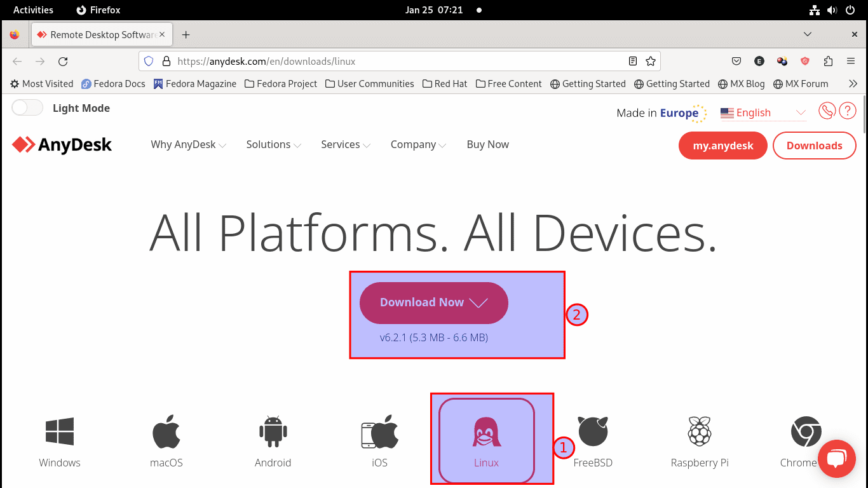The height and width of the screenshot is (488, 868).
Task: Open the my.anydesk button
Action: (723, 146)
